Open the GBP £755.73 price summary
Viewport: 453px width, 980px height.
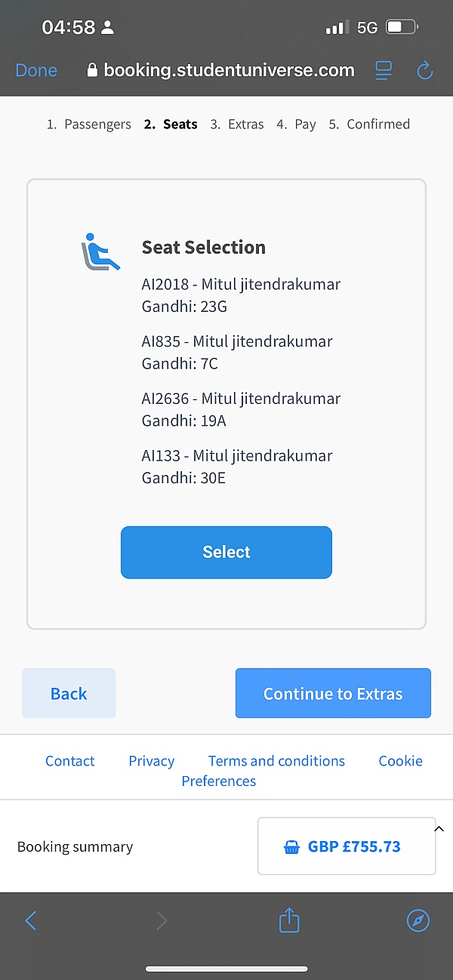pos(347,846)
